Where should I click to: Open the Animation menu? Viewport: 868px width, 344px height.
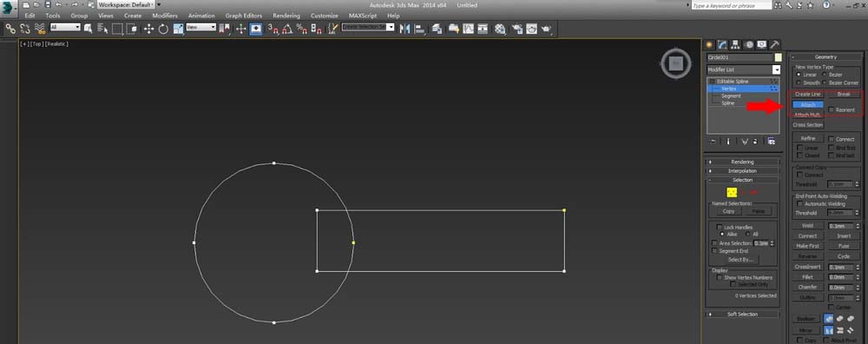[x=201, y=16]
